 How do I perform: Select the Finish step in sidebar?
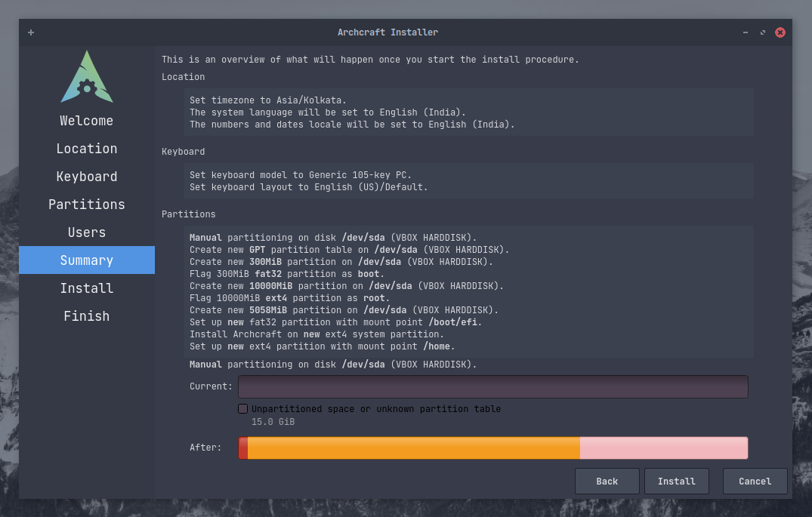(x=86, y=316)
